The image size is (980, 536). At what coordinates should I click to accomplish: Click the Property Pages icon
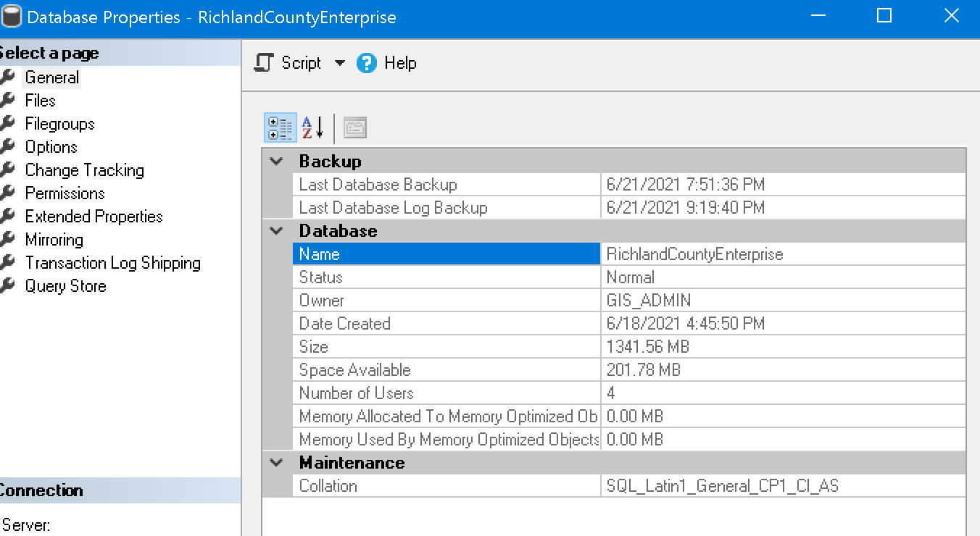click(355, 128)
